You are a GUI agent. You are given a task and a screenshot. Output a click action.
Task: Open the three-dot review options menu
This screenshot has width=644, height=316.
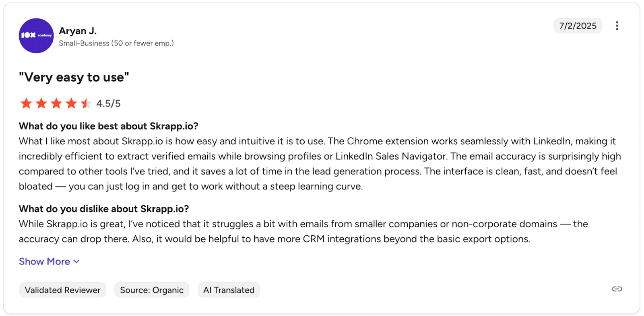[617, 26]
